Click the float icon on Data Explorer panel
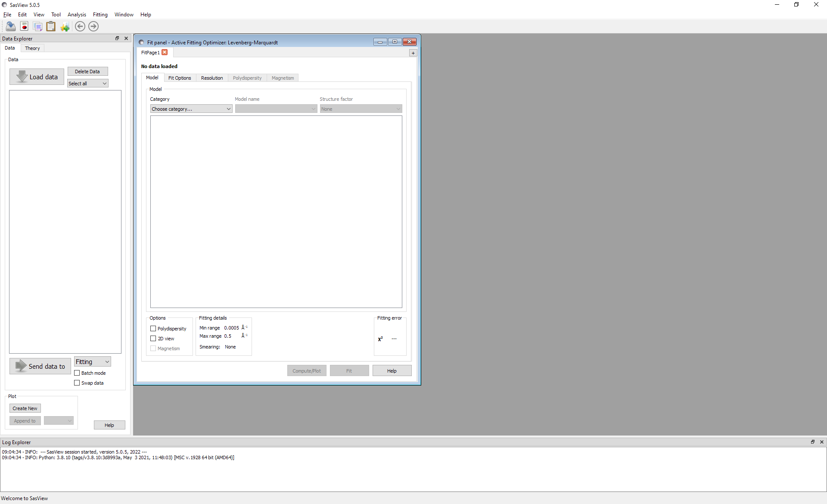827x504 pixels. (117, 38)
